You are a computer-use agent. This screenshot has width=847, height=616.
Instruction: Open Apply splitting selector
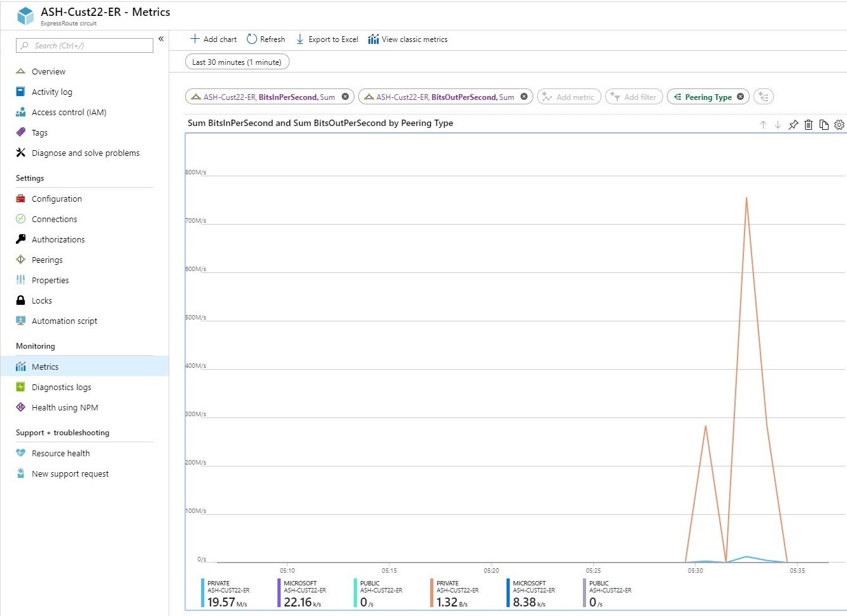point(762,96)
